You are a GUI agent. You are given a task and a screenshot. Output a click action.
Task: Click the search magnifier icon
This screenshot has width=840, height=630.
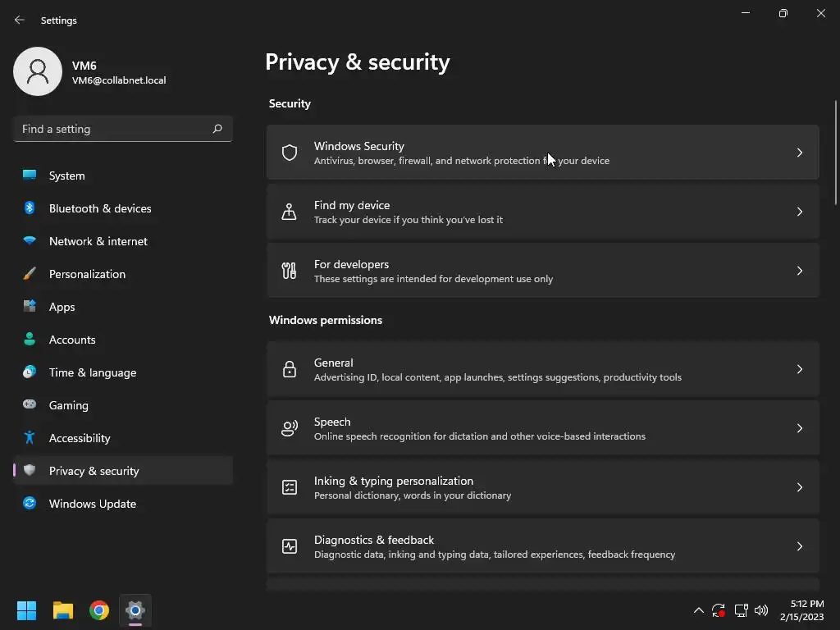(x=217, y=129)
